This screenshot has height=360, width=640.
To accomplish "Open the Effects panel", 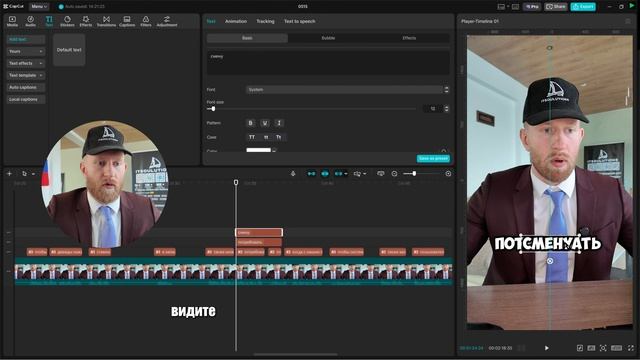I will pyautogui.click(x=86, y=21).
